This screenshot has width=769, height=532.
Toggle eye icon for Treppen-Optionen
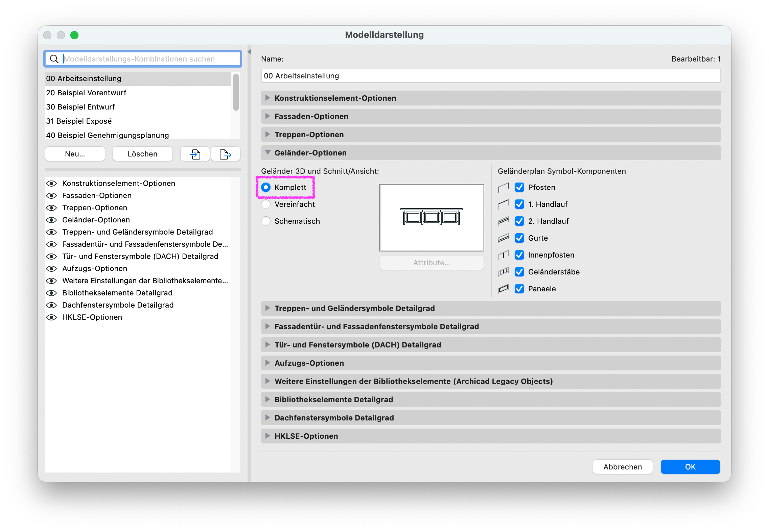[x=51, y=208]
